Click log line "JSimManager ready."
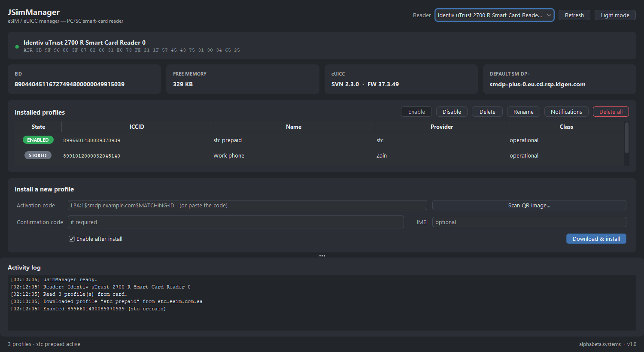This screenshot has height=352, width=644. click(54, 279)
